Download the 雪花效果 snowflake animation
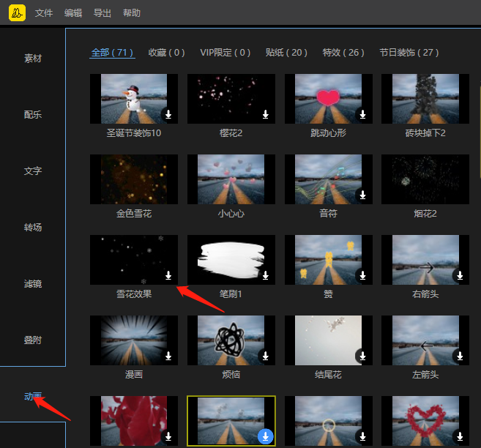The image size is (481, 448). click(x=168, y=275)
